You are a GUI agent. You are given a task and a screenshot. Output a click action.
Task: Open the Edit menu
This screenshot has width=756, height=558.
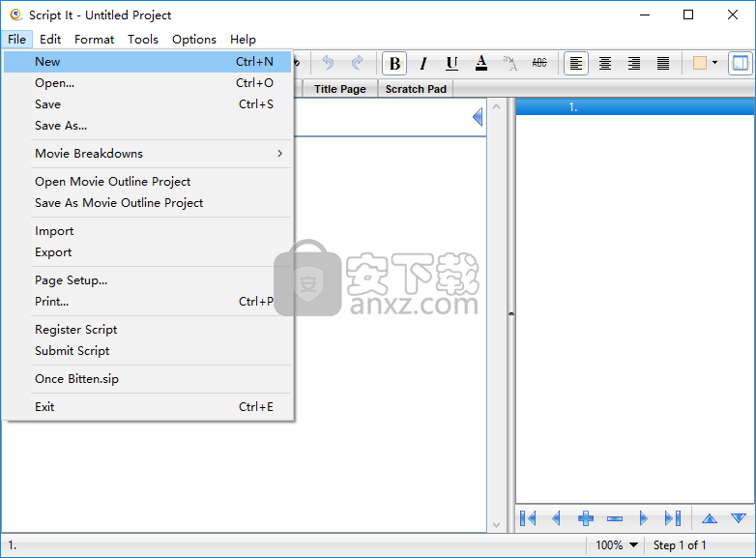point(50,39)
